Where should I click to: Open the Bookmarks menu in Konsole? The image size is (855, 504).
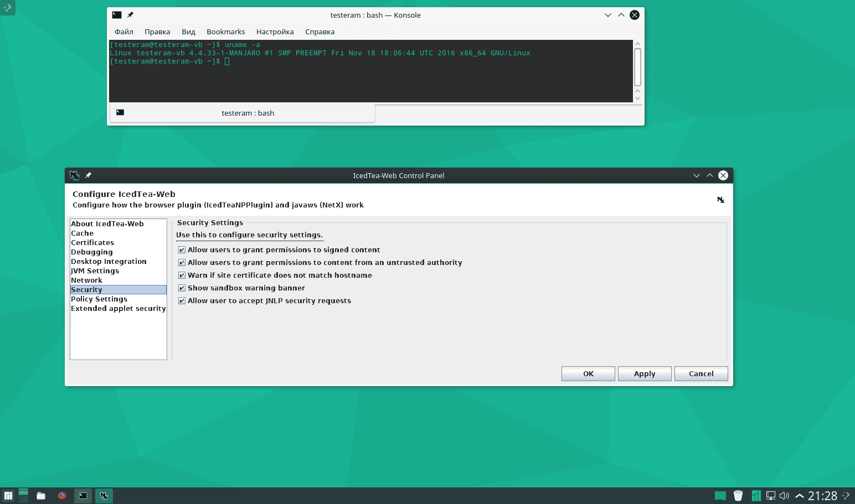[x=225, y=32]
